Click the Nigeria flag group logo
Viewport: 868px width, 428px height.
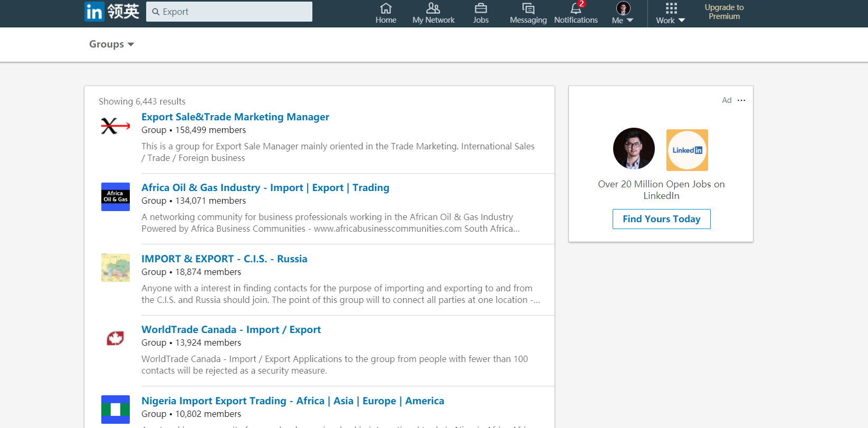coord(116,410)
